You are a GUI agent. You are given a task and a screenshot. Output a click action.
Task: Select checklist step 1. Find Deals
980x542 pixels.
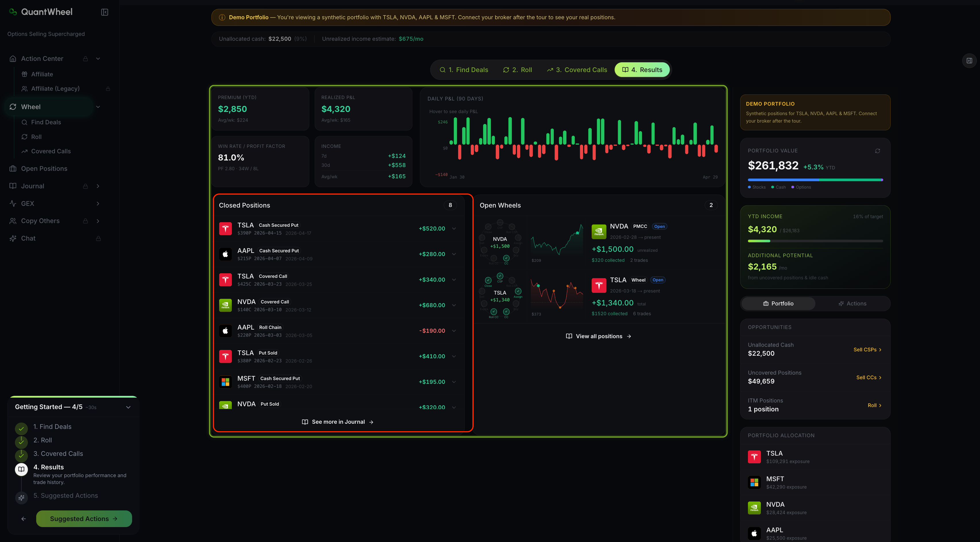click(x=52, y=427)
